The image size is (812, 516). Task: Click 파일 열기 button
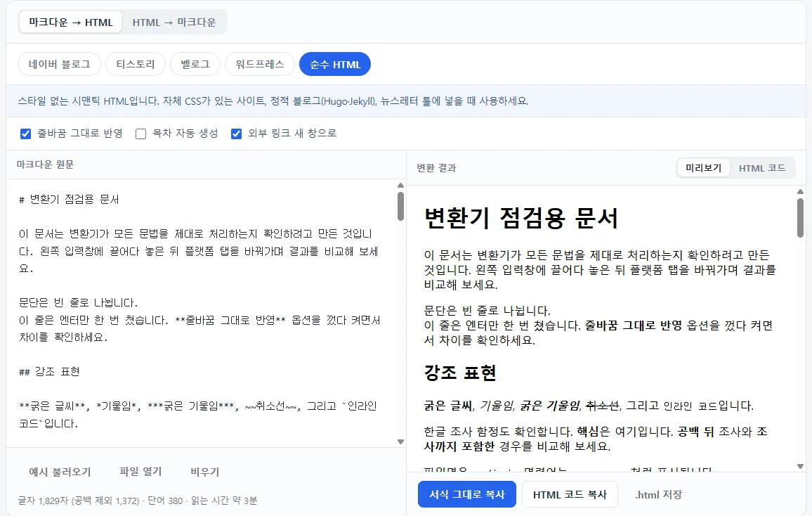click(x=140, y=472)
